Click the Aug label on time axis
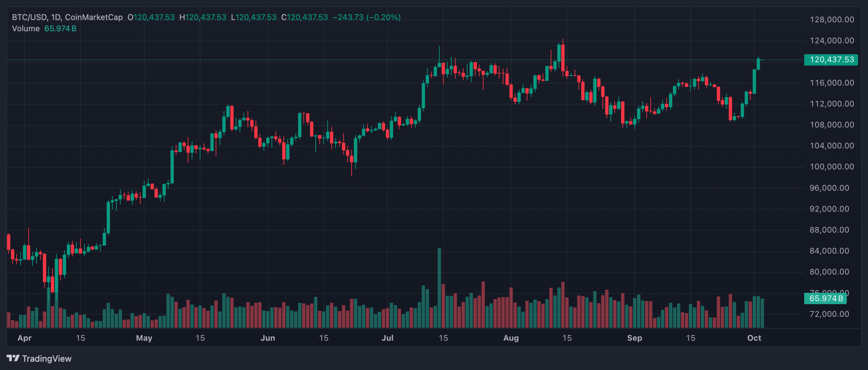 click(511, 338)
